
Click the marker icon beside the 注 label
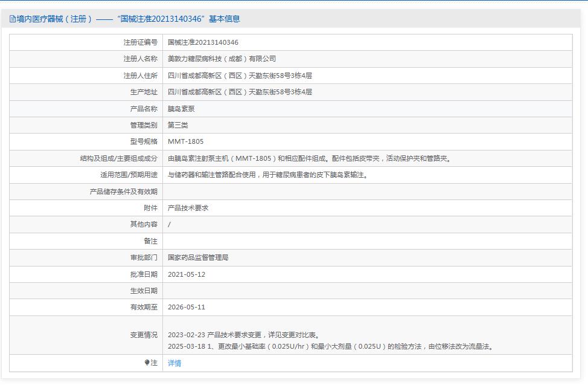147,363
